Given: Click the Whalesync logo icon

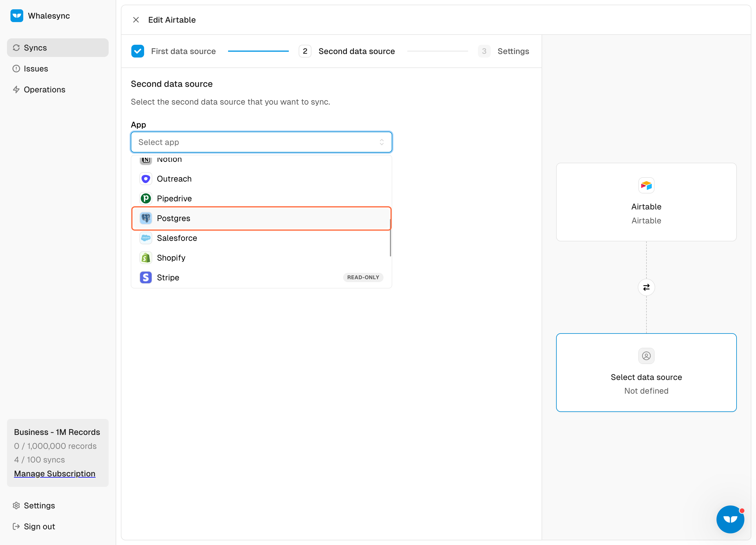Looking at the screenshot, I should 17,16.
